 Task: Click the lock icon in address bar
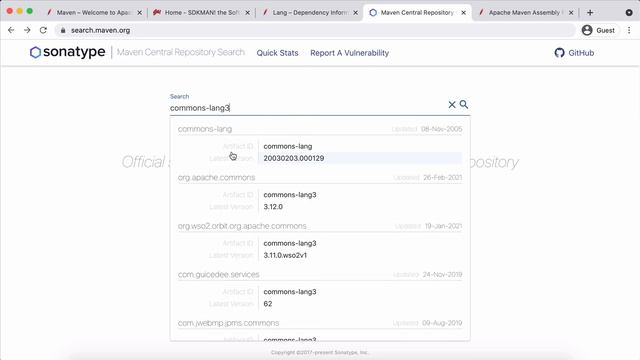point(63,30)
